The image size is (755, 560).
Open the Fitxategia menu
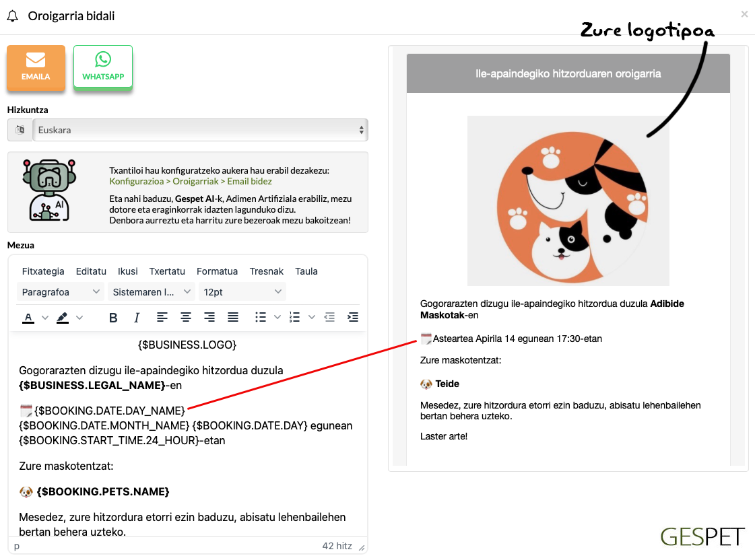pyautogui.click(x=43, y=271)
